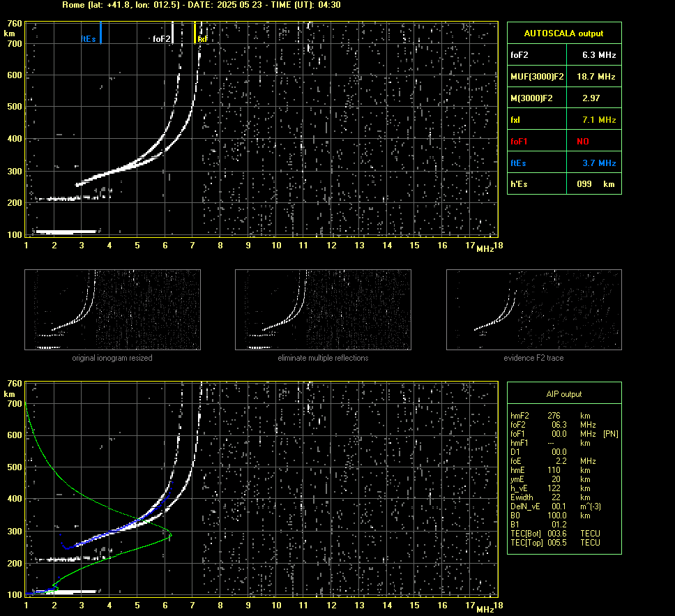Select the TEC[Top] 005.5 TECU row

555,542
